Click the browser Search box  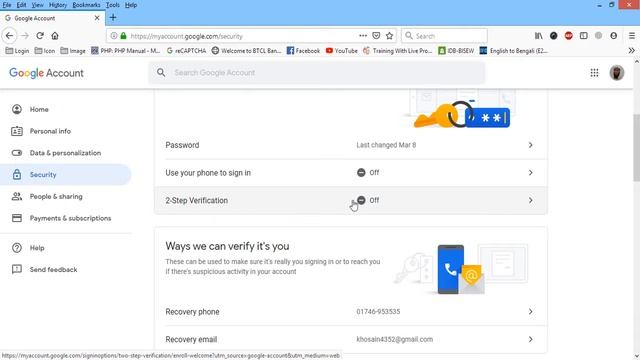[x=444, y=36]
